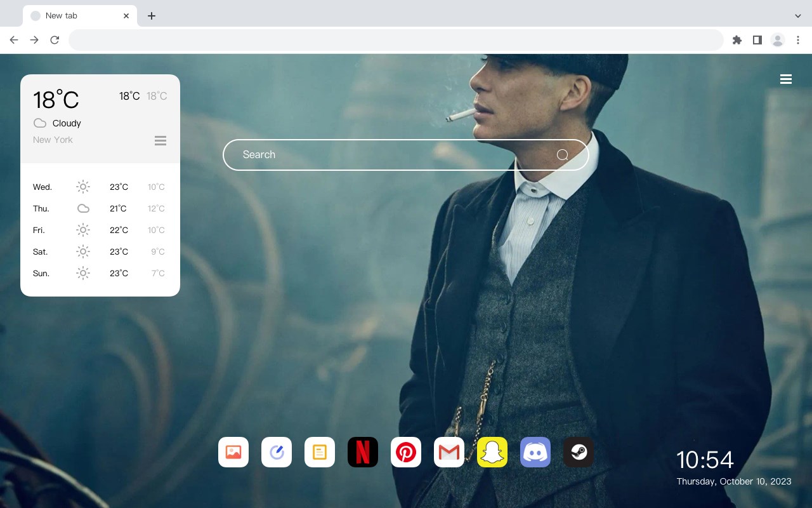Open the yellow notes shortcut icon
Screen dimensions: 812x508
[320, 452]
